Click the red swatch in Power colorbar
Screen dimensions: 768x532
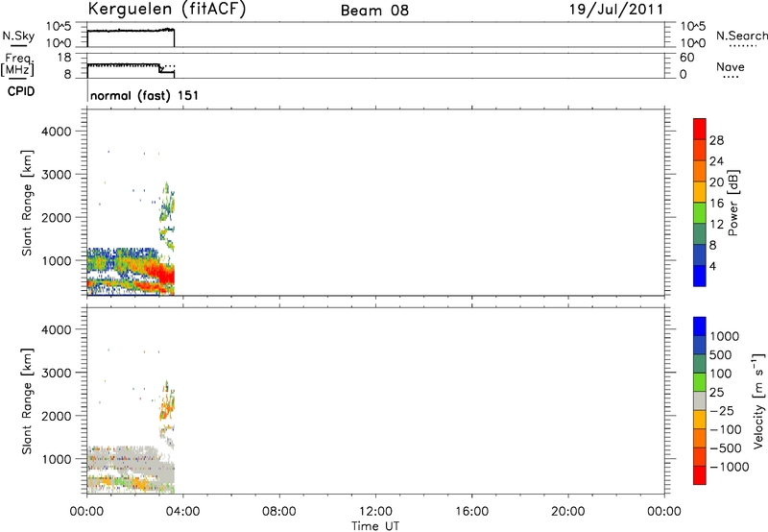(x=700, y=129)
